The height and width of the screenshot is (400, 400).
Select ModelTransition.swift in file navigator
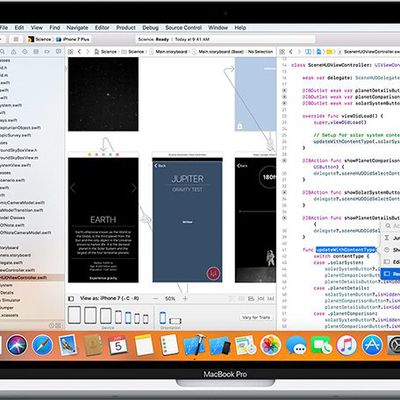(22, 210)
